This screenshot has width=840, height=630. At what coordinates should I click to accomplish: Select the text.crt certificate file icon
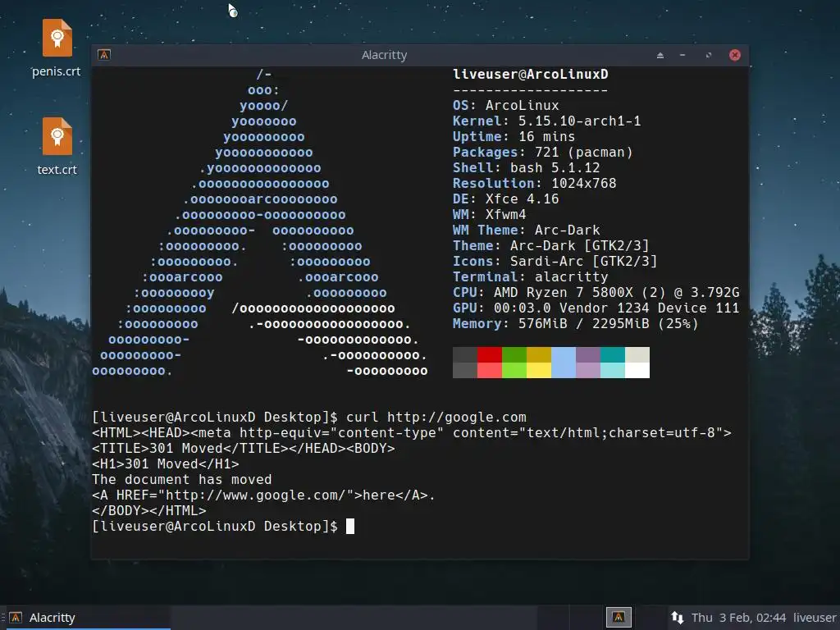coord(57,136)
